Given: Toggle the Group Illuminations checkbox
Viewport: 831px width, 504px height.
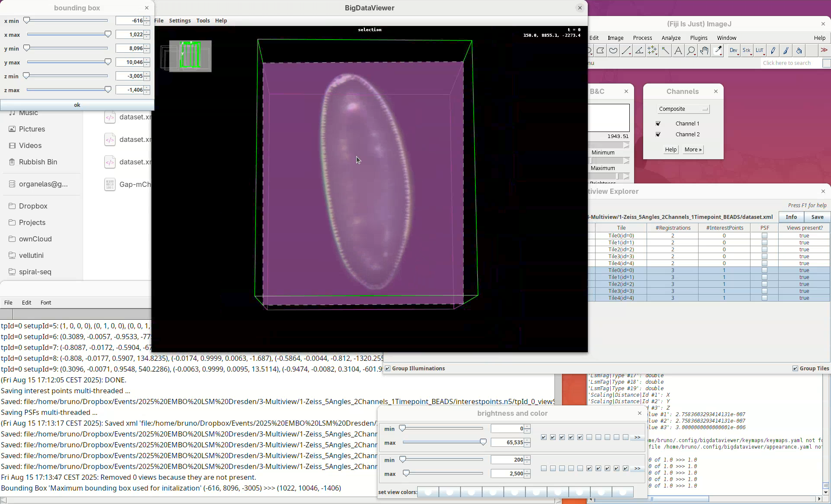Looking at the screenshot, I should tap(388, 369).
